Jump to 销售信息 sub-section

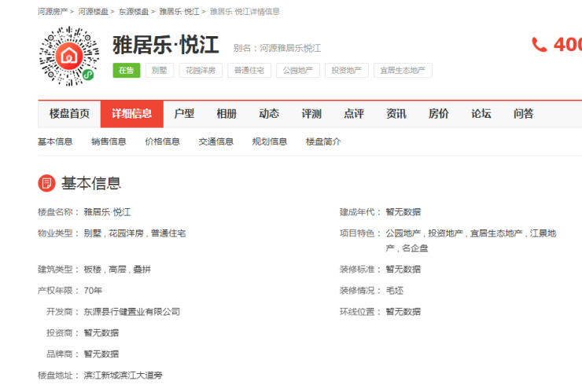click(x=109, y=141)
